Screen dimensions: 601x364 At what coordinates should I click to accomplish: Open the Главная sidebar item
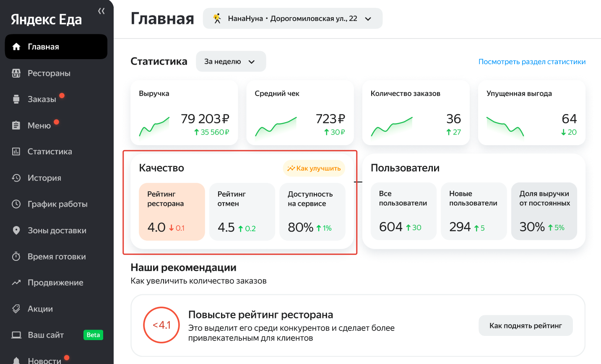[56, 47]
